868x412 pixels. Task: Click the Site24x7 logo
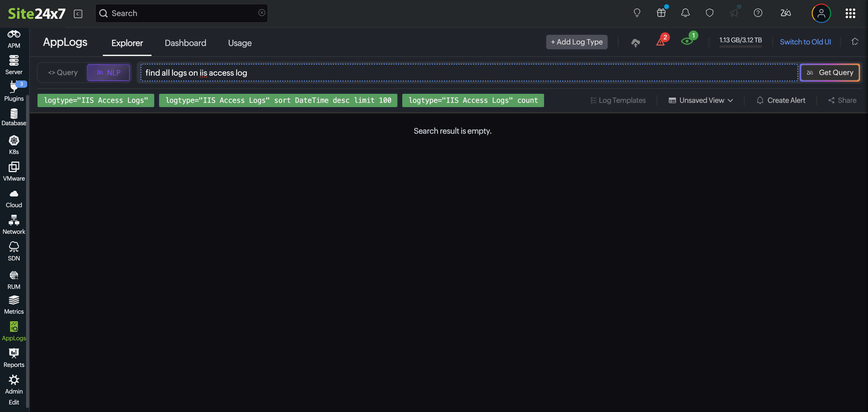[x=36, y=14]
